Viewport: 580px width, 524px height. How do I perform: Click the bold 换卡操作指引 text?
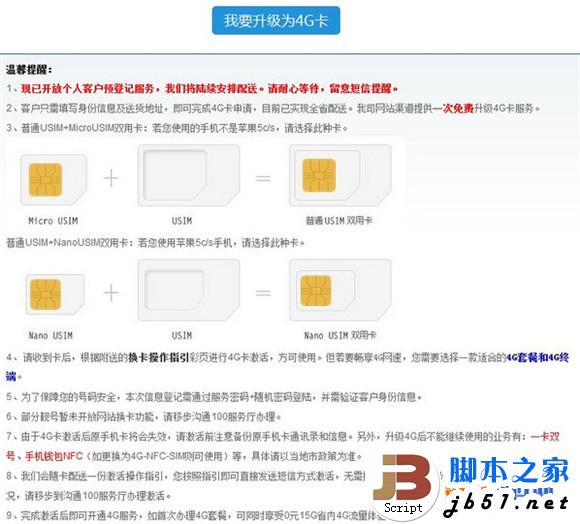pos(159,358)
